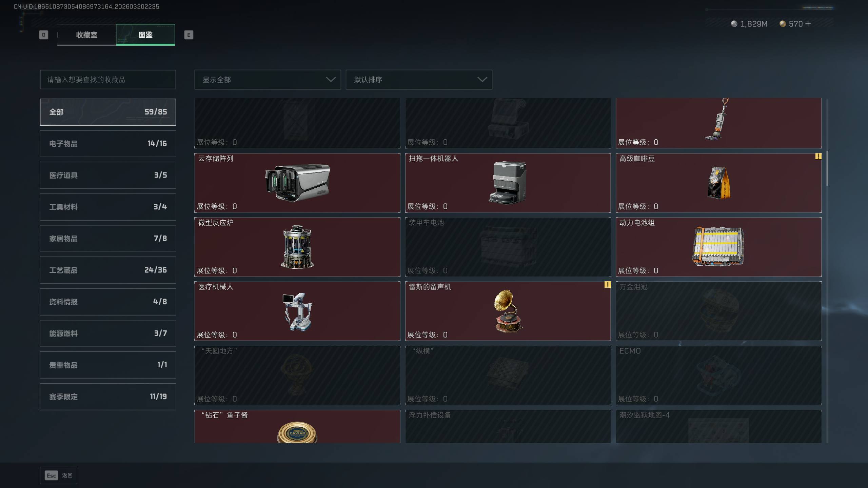Focus the collectible search input field
This screenshot has height=488, width=868.
click(108, 80)
